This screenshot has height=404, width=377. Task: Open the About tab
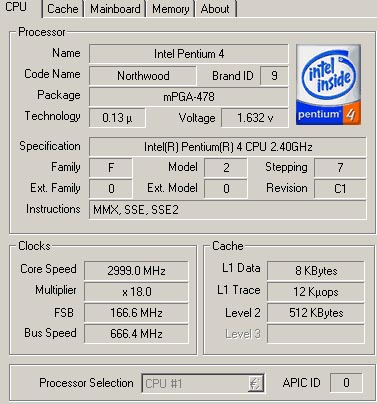pyautogui.click(x=215, y=9)
